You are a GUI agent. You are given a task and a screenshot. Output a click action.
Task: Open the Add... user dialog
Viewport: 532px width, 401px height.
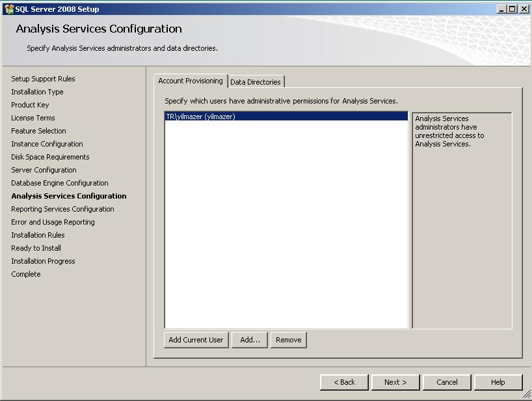tap(250, 340)
